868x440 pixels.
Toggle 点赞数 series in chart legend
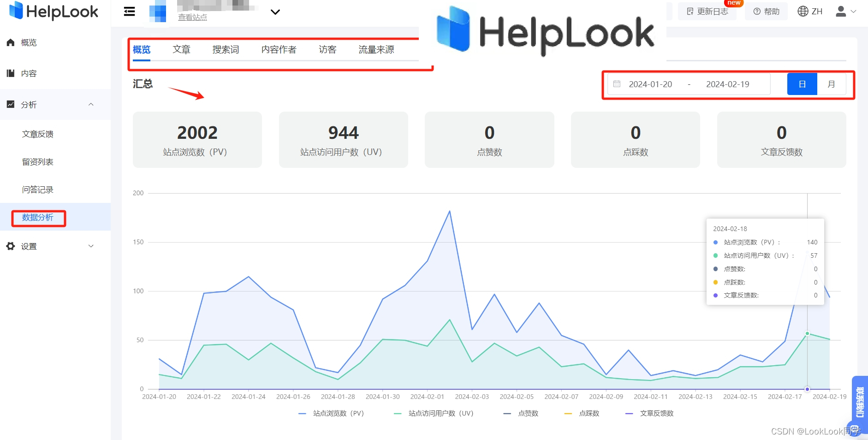[x=521, y=413]
